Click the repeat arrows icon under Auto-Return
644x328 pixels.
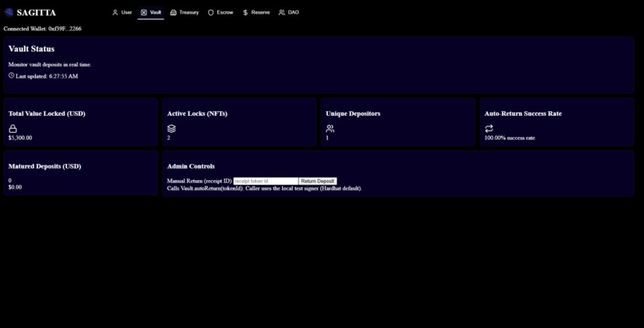(489, 129)
